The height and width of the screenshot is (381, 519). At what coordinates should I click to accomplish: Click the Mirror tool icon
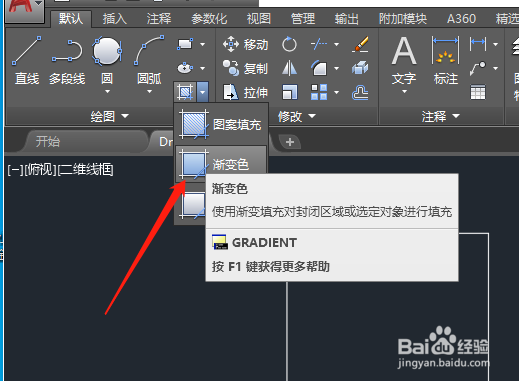coord(289,68)
